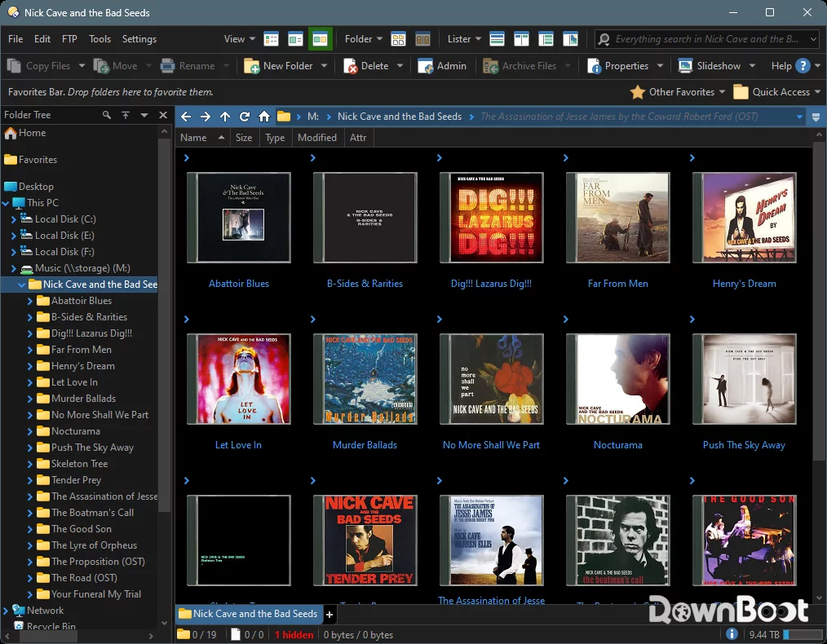Click the disk space usage bar

[x=803, y=634]
